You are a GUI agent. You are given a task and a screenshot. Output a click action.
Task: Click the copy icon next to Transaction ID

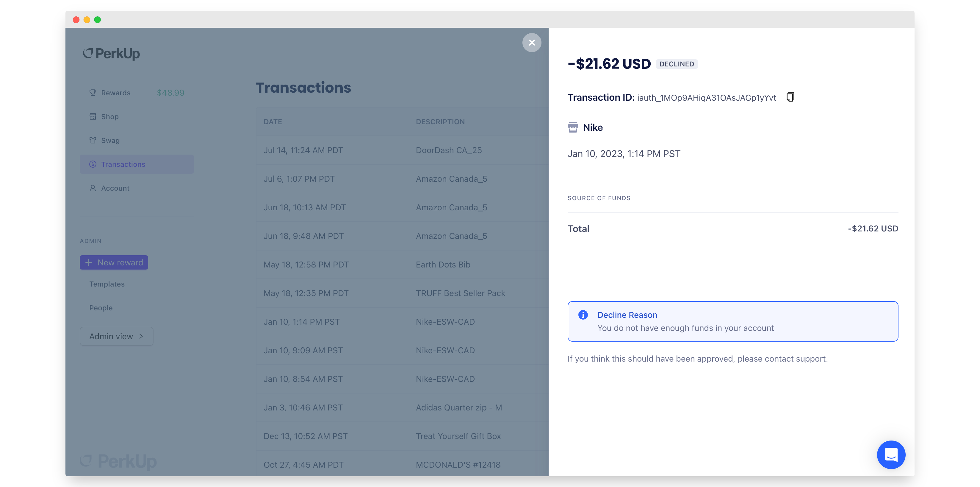(x=789, y=97)
